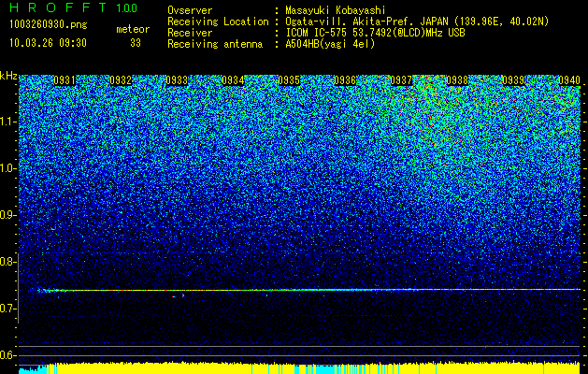The width and height of the screenshot is (588, 374).
Task: Click the 0932 time marker
Action: coord(121,80)
